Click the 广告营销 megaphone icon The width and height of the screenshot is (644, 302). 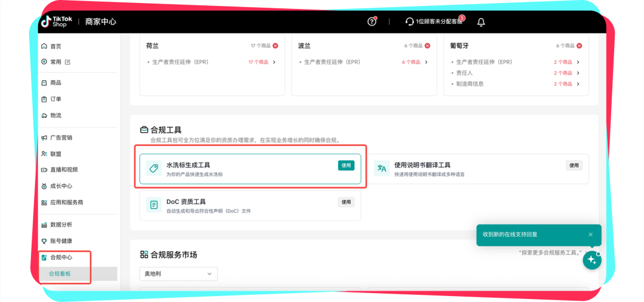tap(44, 138)
